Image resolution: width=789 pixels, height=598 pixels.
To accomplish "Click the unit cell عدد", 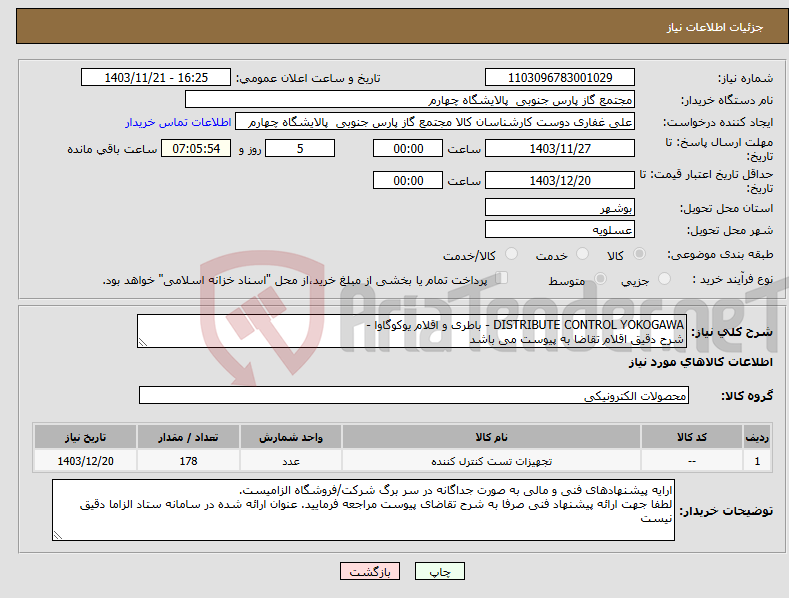I will [291, 461].
